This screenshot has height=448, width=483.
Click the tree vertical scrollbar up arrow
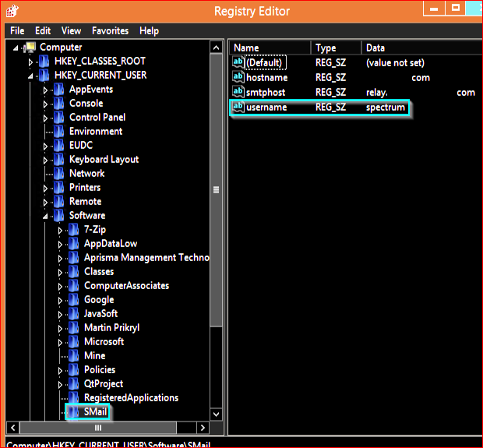coord(217,48)
